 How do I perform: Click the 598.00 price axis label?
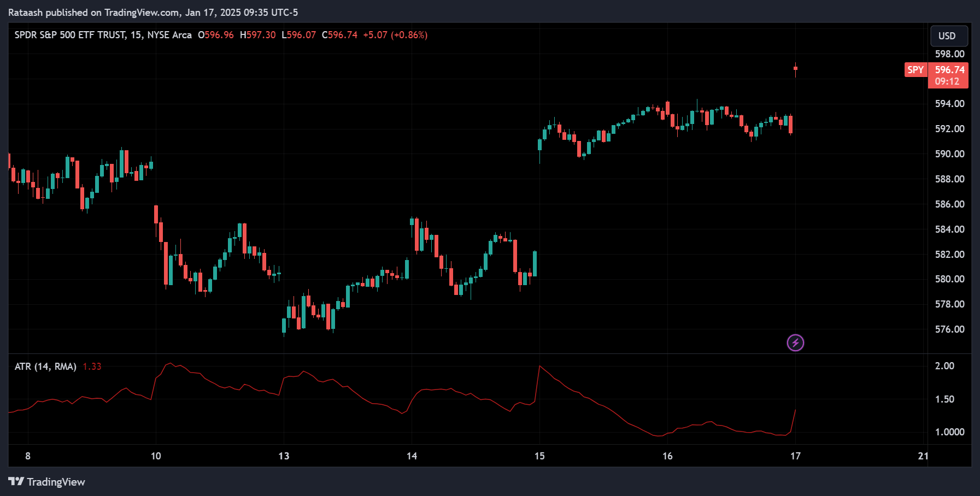949,54
